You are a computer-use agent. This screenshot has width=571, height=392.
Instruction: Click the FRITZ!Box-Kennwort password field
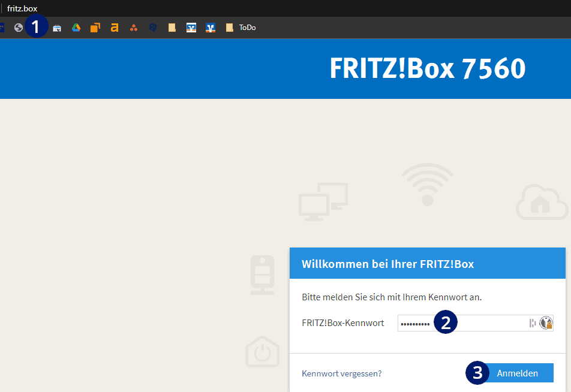476,323
